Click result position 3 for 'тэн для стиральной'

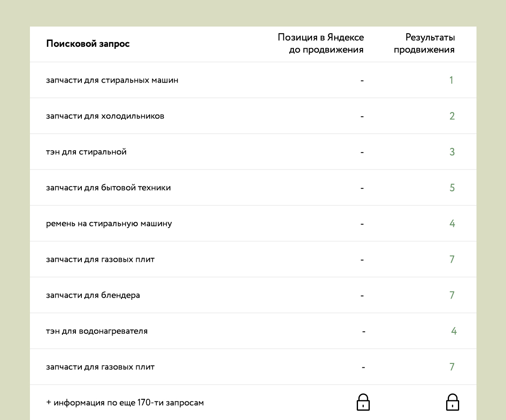coord(452,152)
